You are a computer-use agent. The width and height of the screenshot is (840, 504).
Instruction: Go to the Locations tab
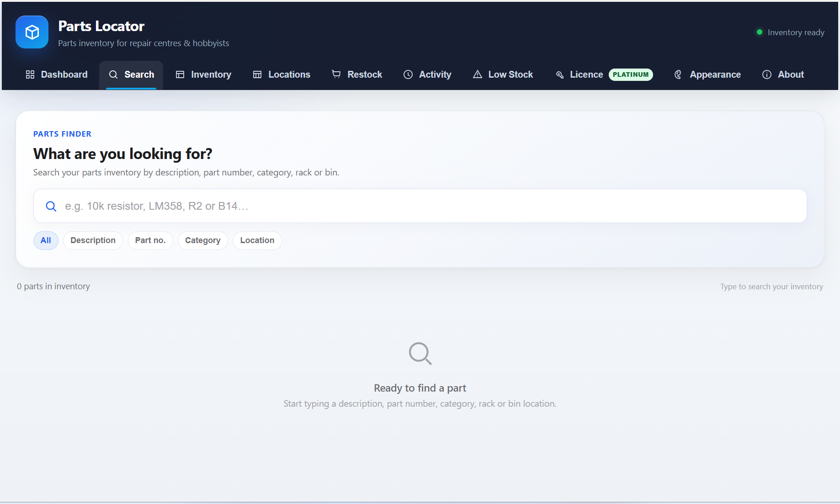click(282, 74)
